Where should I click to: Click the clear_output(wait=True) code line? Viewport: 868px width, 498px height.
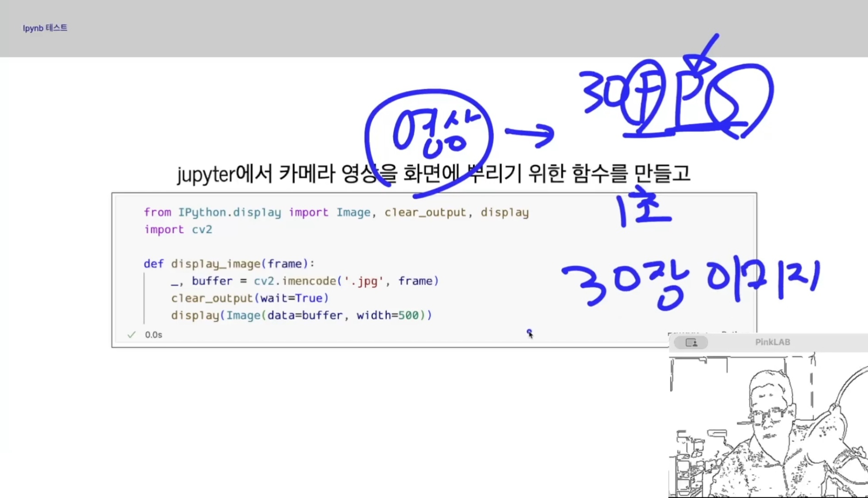point(250,298)
